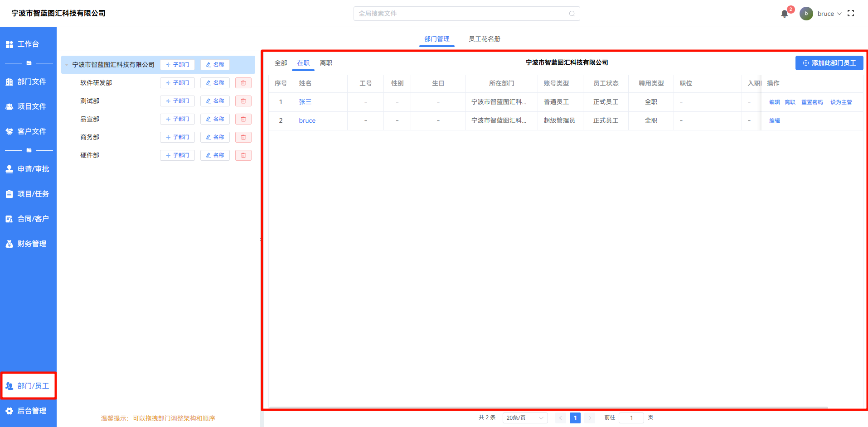Switch to the 员工花名册 tab
868x427 pixels.
pyautogui.click(x=484, y=39)
